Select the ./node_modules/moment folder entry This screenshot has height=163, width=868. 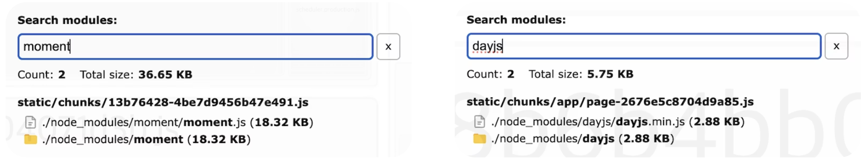tap(146, 140)
